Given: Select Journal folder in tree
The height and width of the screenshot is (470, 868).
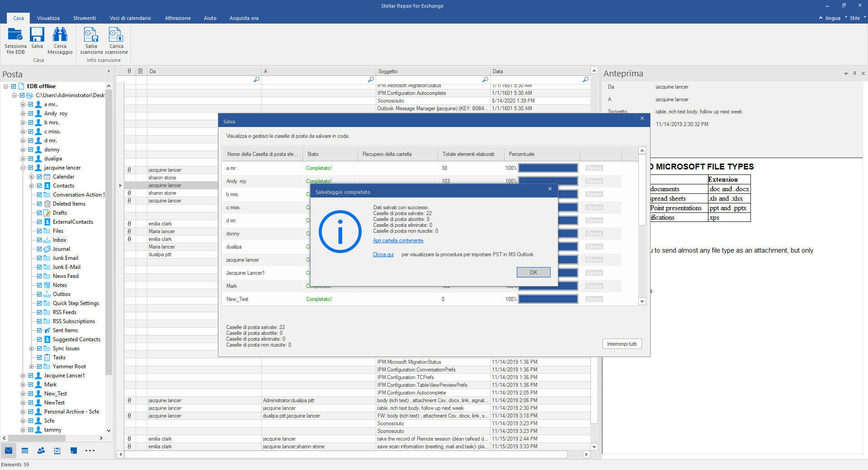Looking at the screenshot, I should coord(61,249).
